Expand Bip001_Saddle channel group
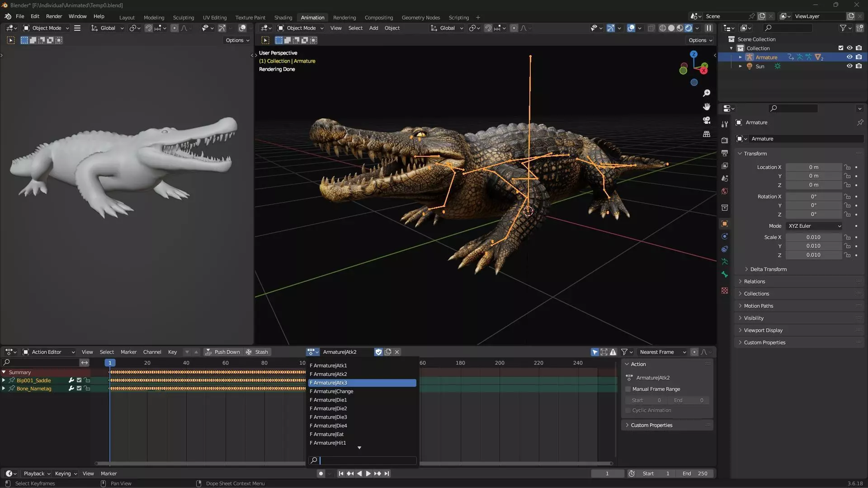 4,380
